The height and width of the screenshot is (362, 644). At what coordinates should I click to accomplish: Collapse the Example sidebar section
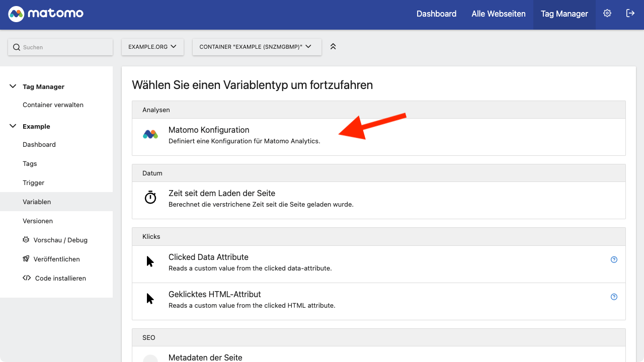(13, 126)
